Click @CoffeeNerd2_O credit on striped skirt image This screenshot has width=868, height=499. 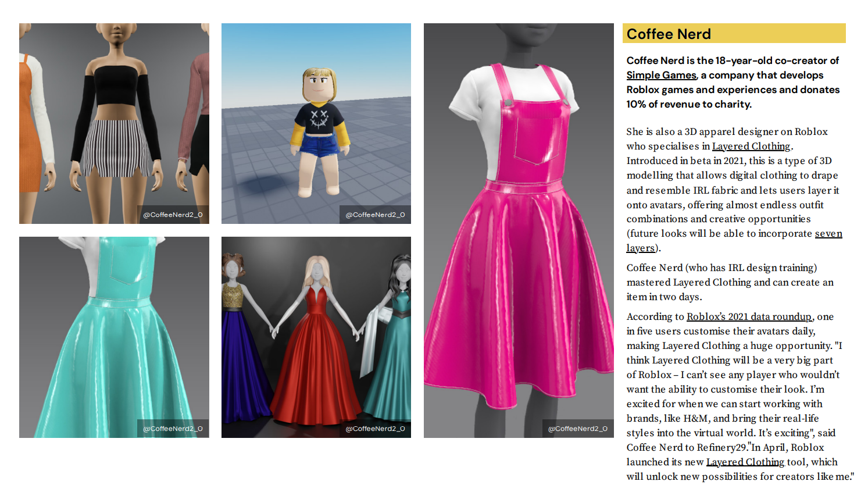pyautogui.click(x=173, y=215)
